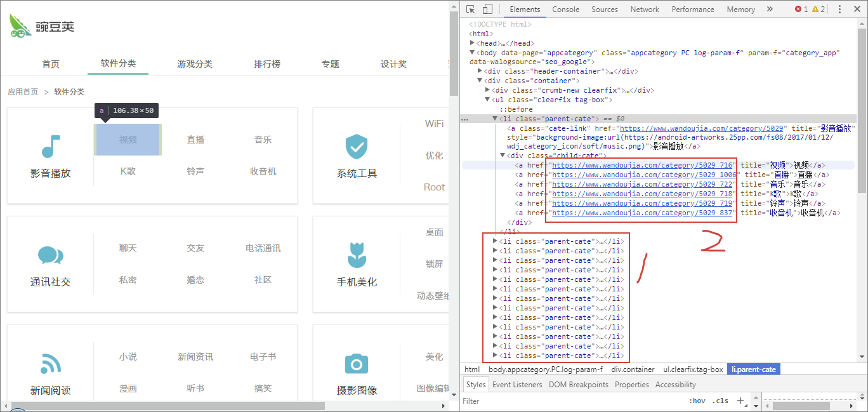The width and height of the screenshot is (868, 412).
Task: Open the 聊天 subcategory link
Action: tap(128, 248)
